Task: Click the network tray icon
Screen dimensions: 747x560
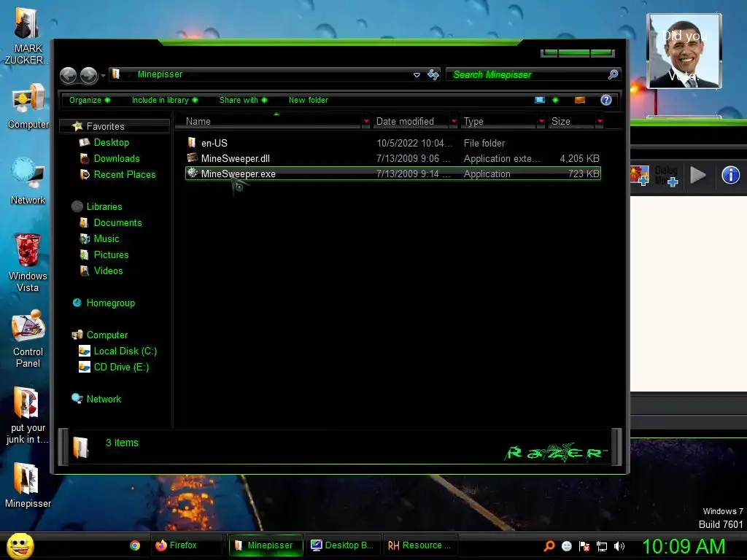Action: point(602,546)
